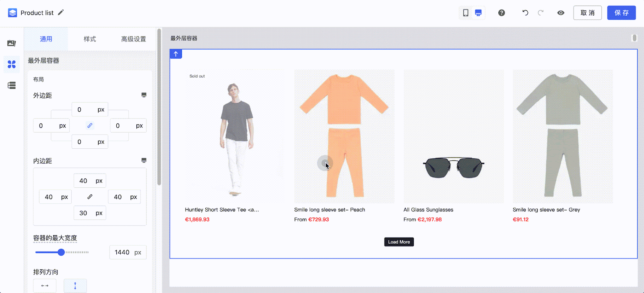Screen dimensions: 644x293
Task: Switch to desktop device preview
Action: 478,13
